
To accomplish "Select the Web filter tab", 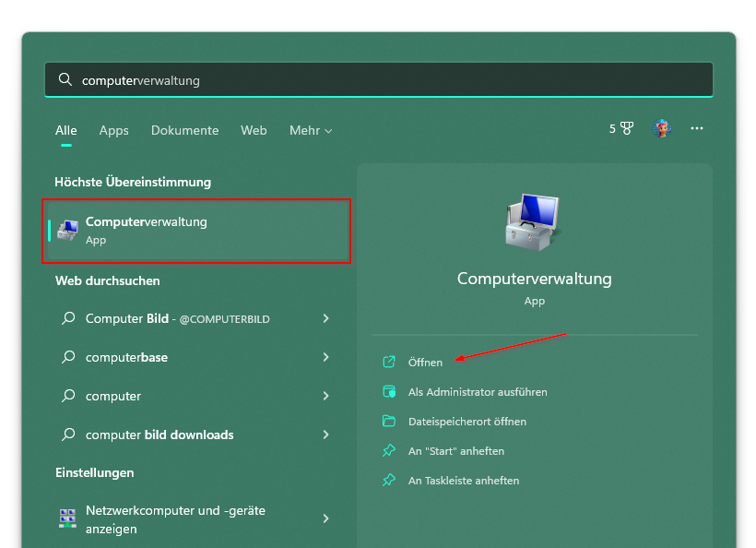I will click(254, 130).
